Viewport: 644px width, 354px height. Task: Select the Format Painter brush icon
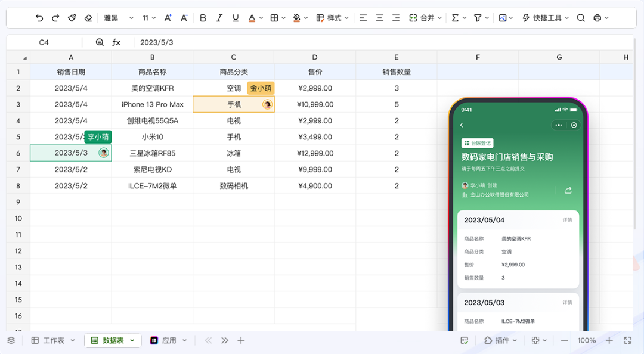click(72, 18)
